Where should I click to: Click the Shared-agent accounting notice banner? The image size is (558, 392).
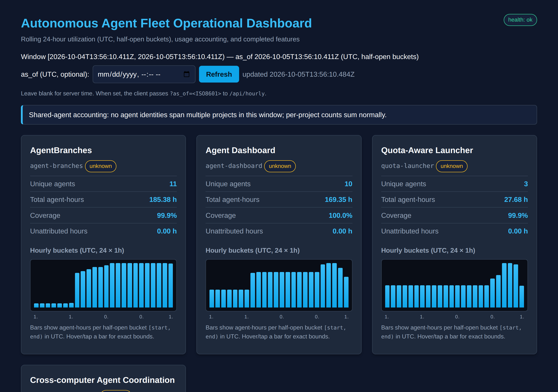(x=279, y=115)
